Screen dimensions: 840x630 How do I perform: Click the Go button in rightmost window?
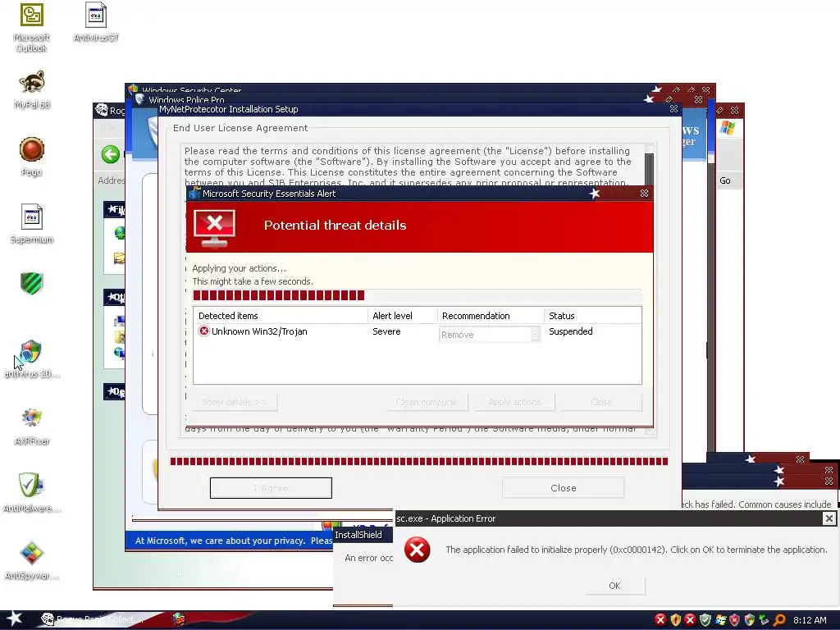click(x=725, y=180)
